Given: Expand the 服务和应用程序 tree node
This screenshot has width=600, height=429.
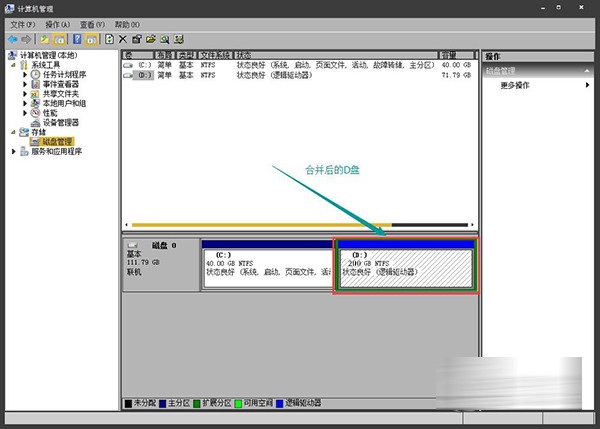Looking at the screenshot, I should (14, 152).
